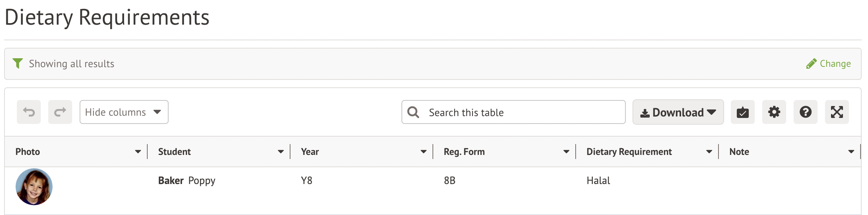Image resolution: width=868 pixels, height=215 pixels.
Task: Open the Student column dropdown arrow
Action: 281,152
